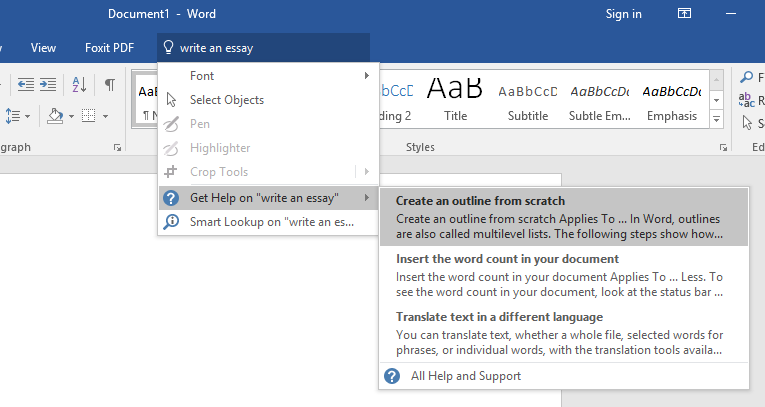Apply the Heading 2 style
Viewport: 765px width, 407px height.
click(396, 100)
